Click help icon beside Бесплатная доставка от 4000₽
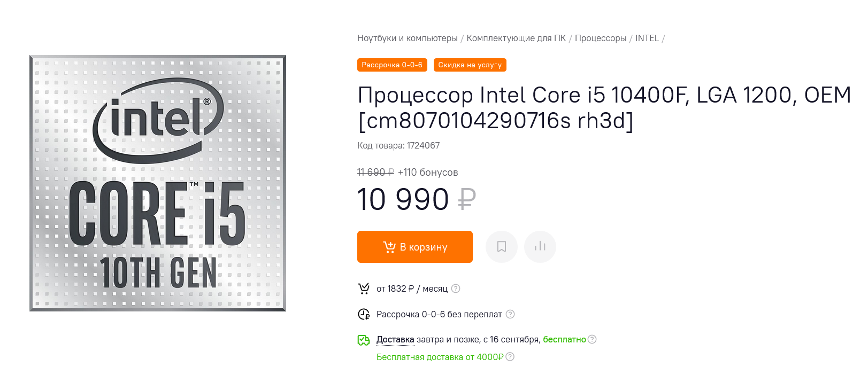The width and height of the screenshot is (868, 367). coord(510,357)
